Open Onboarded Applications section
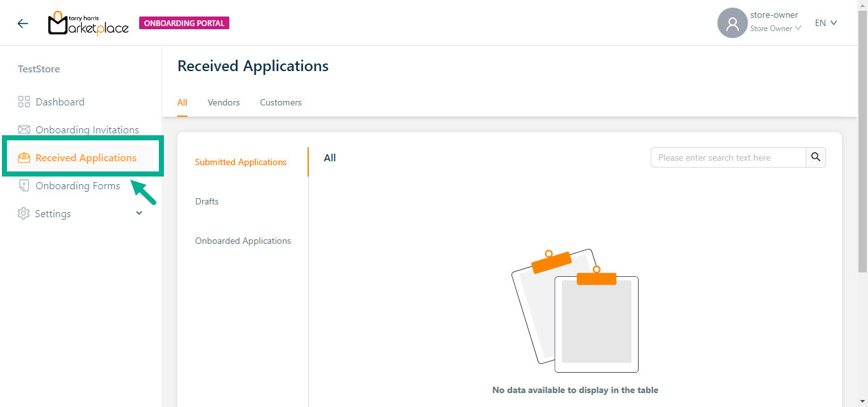 [x=243, y=241]
